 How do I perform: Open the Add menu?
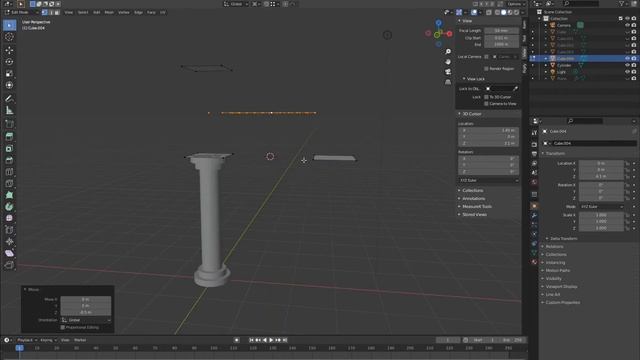(x=97, y=13)
